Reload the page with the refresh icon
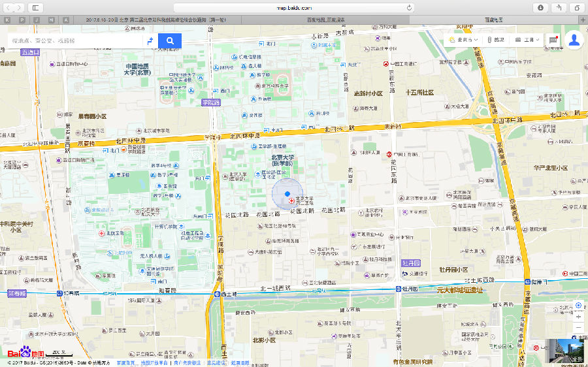 coord(409,7)
